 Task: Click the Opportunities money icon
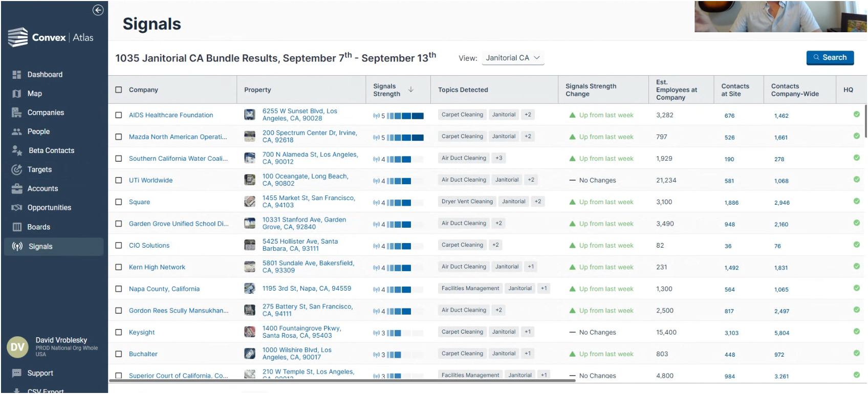(x=17, y=208)
